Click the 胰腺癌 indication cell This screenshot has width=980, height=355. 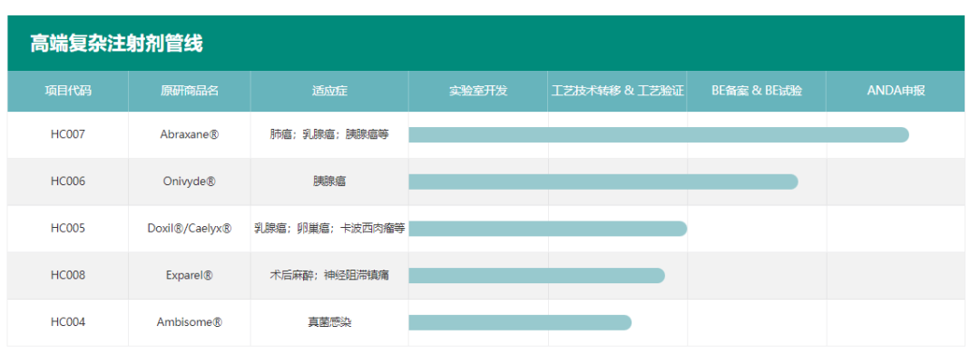click(x=329, y=182)
